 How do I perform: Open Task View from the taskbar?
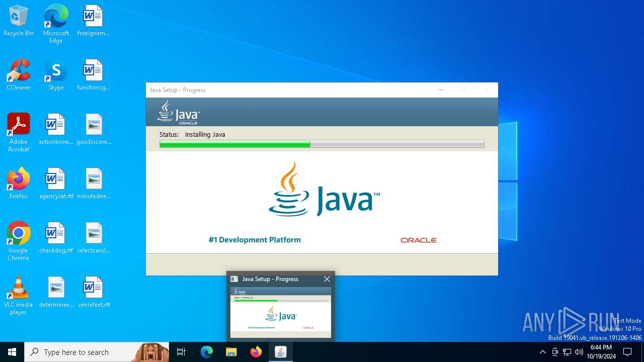coord(181,352)
